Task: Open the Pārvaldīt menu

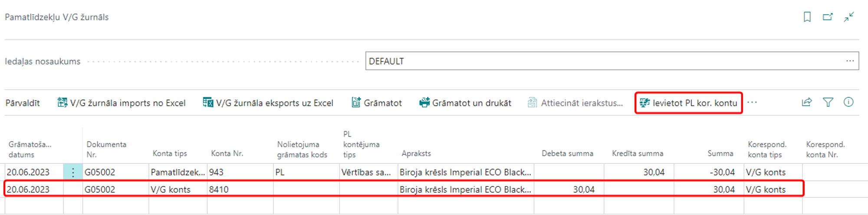Action: [x=23, y=103]
